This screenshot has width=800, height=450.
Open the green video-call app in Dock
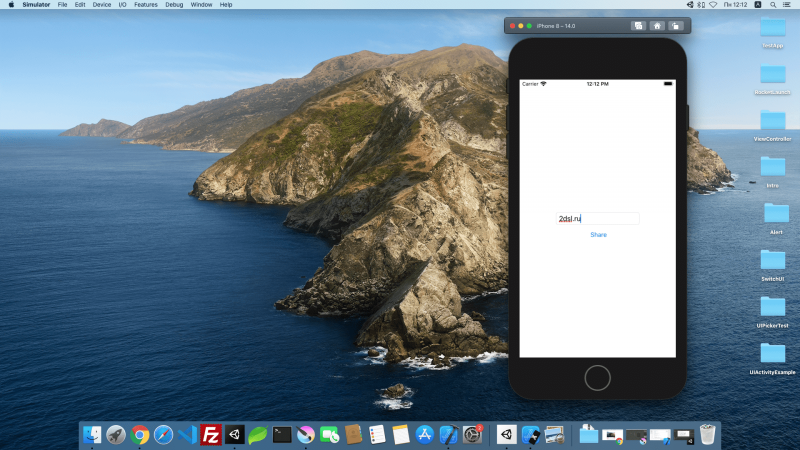pos(330,435)
